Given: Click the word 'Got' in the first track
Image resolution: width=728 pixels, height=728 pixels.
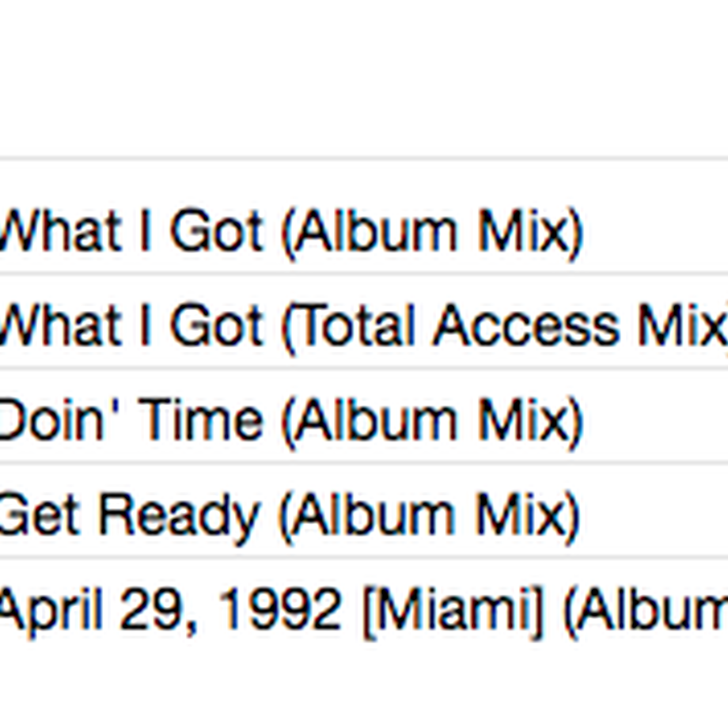Looking at the screenshot, I should coord(216,231).
